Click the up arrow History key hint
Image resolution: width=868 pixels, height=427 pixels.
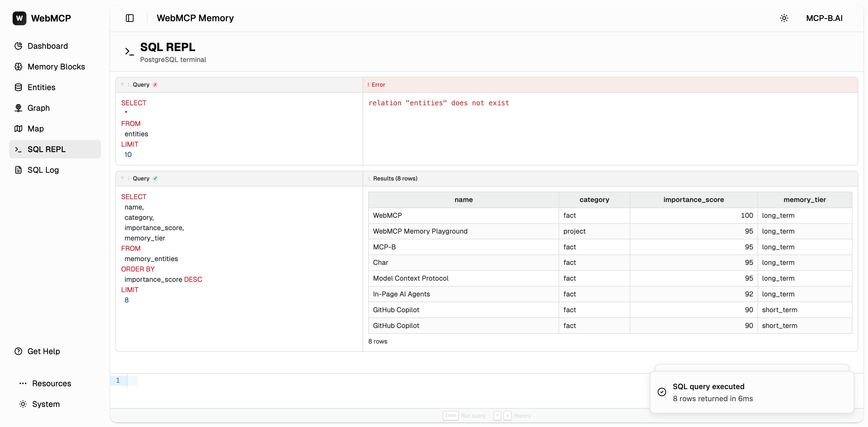(497, 416)
